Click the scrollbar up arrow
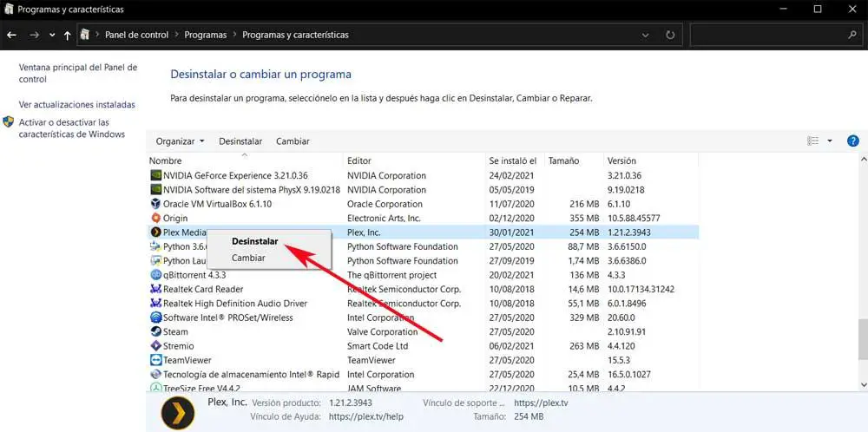This screenshot has height=432, width=868. point(863,160)
